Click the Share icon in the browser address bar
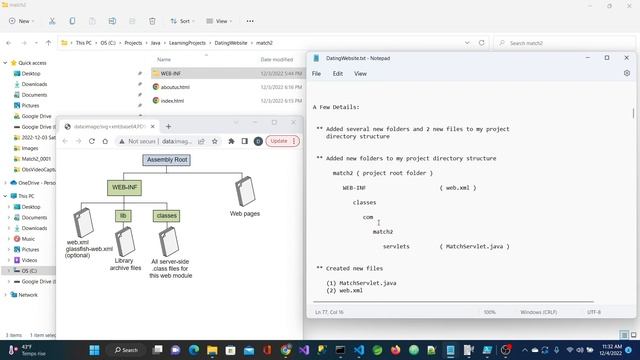 click(201, 141)
